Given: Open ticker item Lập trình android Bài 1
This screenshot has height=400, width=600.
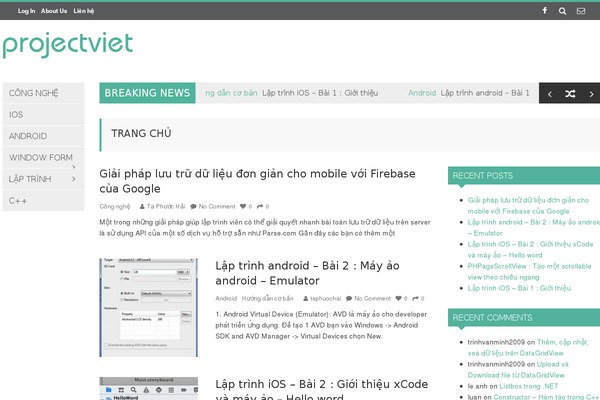Looking at the screenshot, I should [485, 93].
